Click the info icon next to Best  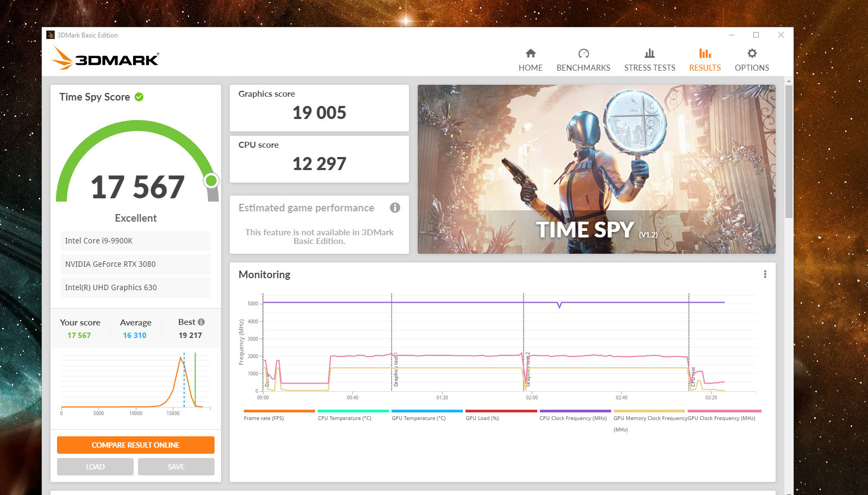point(201,322)
